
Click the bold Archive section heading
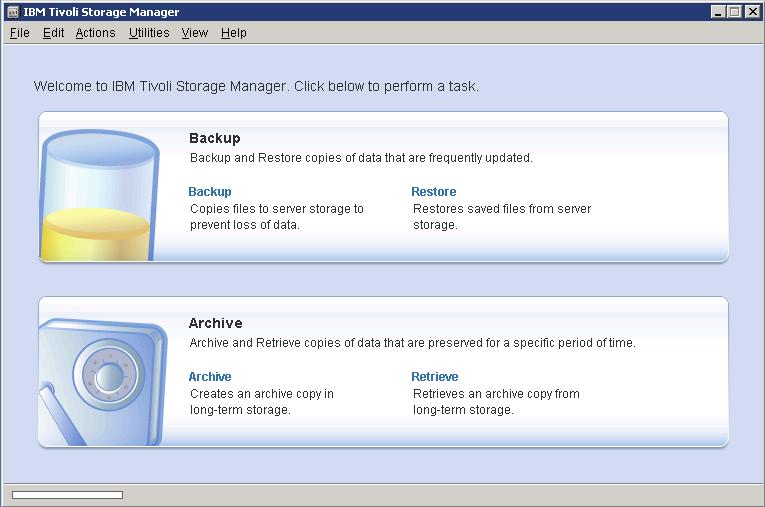pos(216,324)
